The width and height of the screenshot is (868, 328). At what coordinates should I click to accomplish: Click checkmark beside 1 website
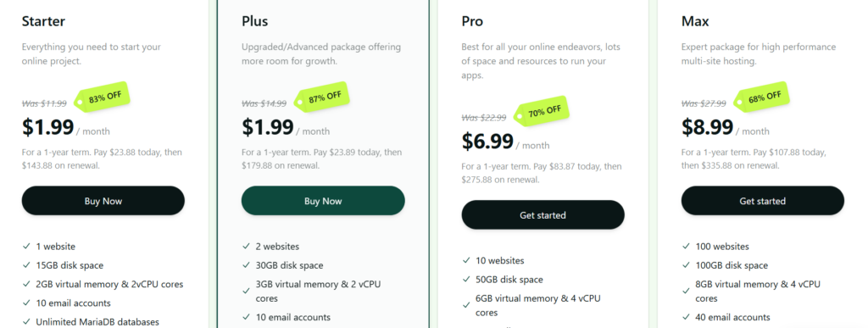tap(26, 246)
